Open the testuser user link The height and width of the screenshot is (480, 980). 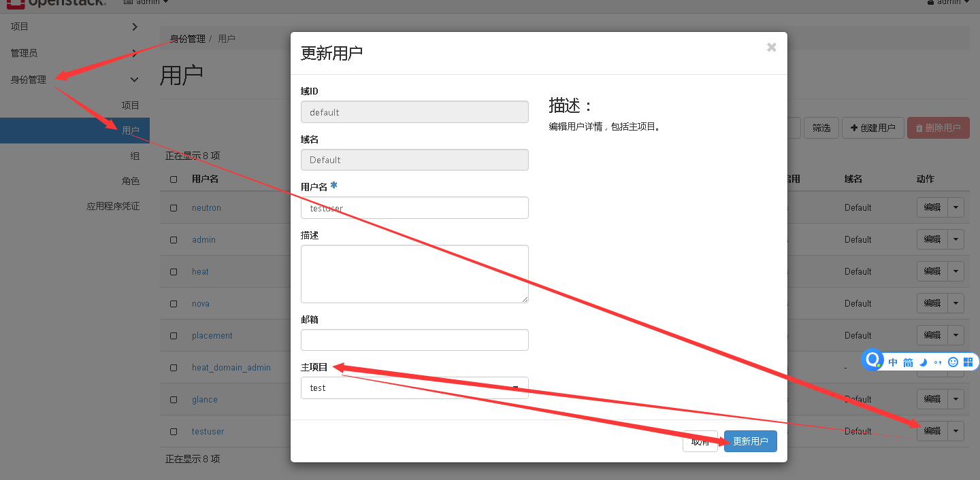(x=208, y=432)
